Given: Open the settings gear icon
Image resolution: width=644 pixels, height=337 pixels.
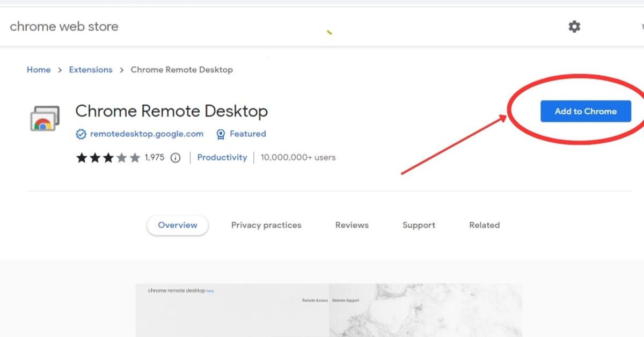Looking at the screenshot, I should [x=574, y=26].
